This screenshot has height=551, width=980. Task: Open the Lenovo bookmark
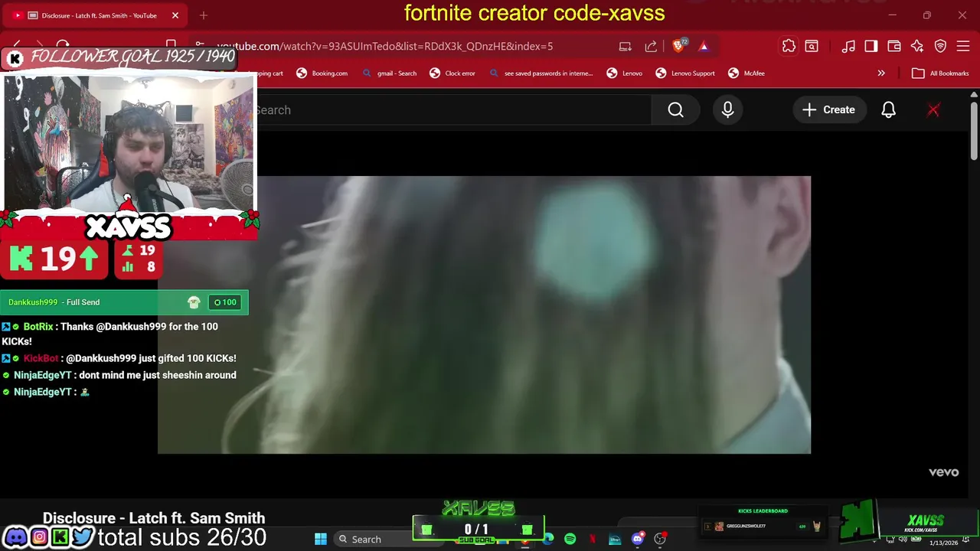point(625,73)
